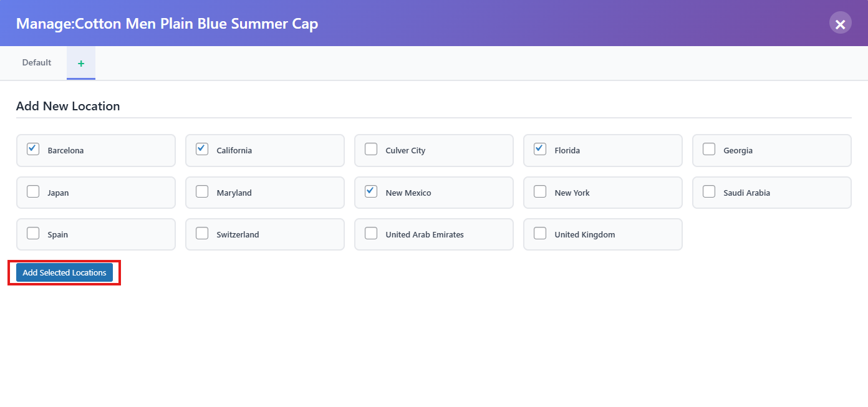The width and height of the screenshot is (868, 407).
Task: Uncheck the California location
Action: coord(202,150)
